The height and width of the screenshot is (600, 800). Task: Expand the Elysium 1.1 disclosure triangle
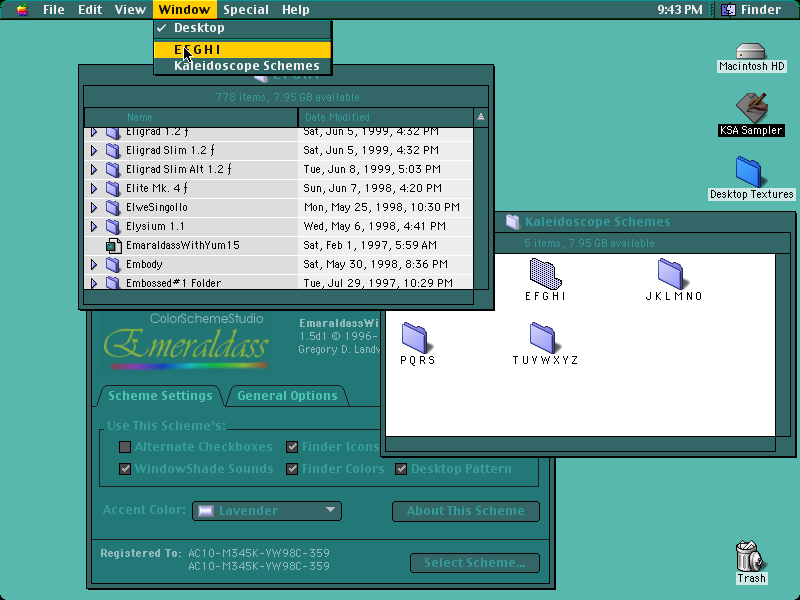click(94, 226)
